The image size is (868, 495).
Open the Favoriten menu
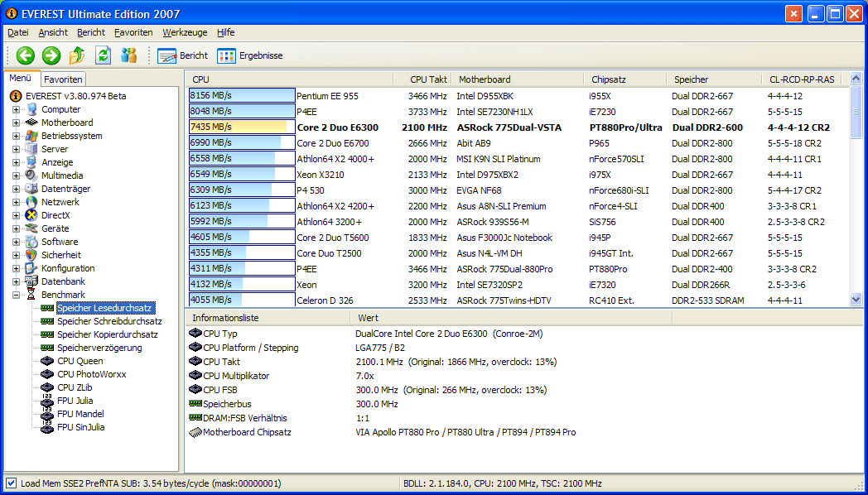point(133,32)
